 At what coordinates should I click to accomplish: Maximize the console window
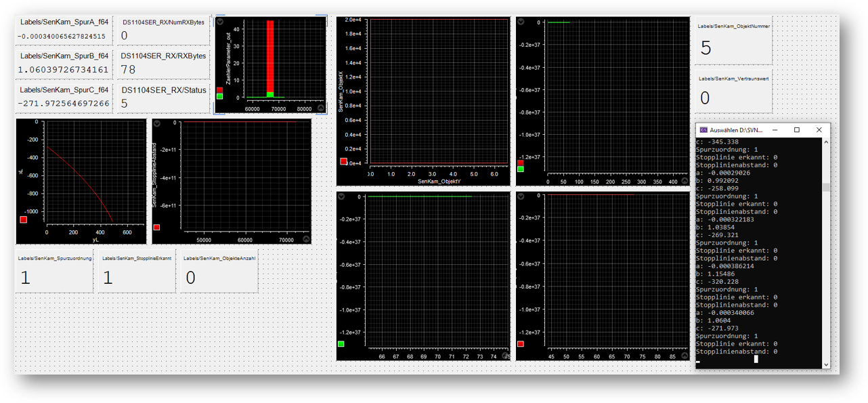(x=797, y=129)
